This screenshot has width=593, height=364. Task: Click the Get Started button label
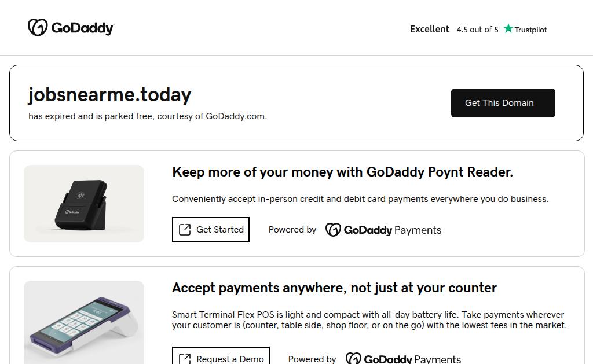coord(220,230)
